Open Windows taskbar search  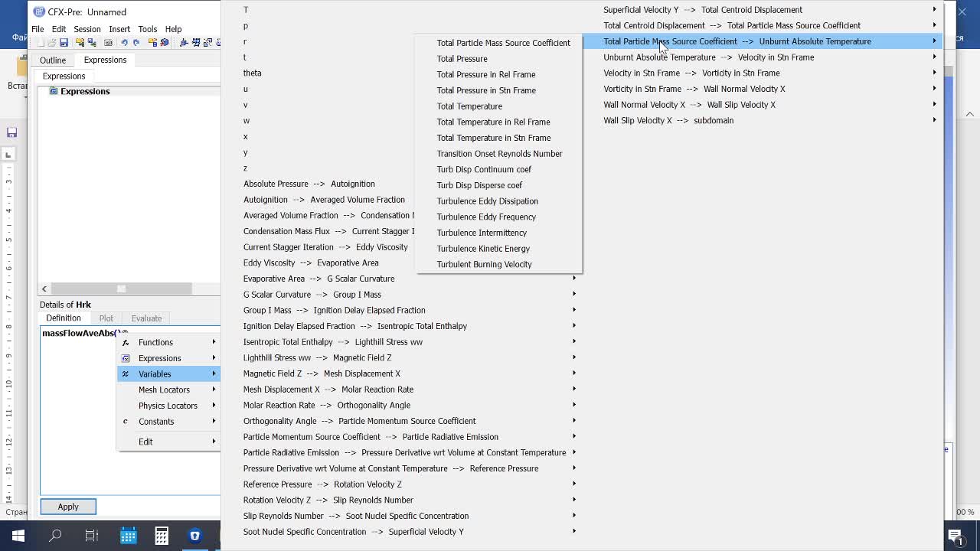point(55,536)
